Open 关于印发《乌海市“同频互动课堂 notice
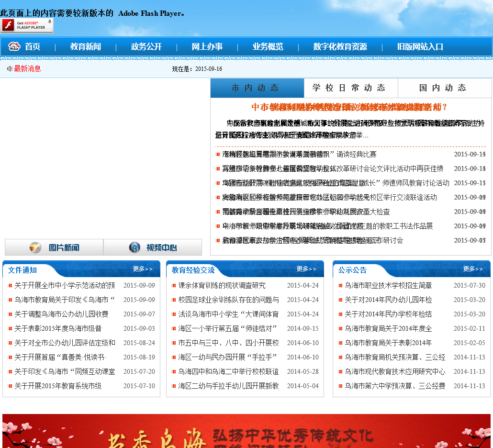Screen dimensions: 493x448 click(x=65, y=371)
